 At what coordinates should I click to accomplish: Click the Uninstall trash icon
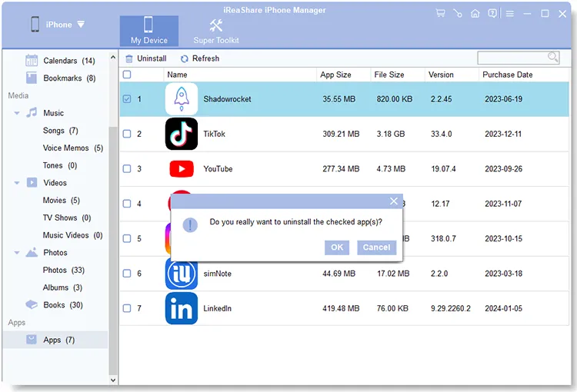[x=128, y=59]
